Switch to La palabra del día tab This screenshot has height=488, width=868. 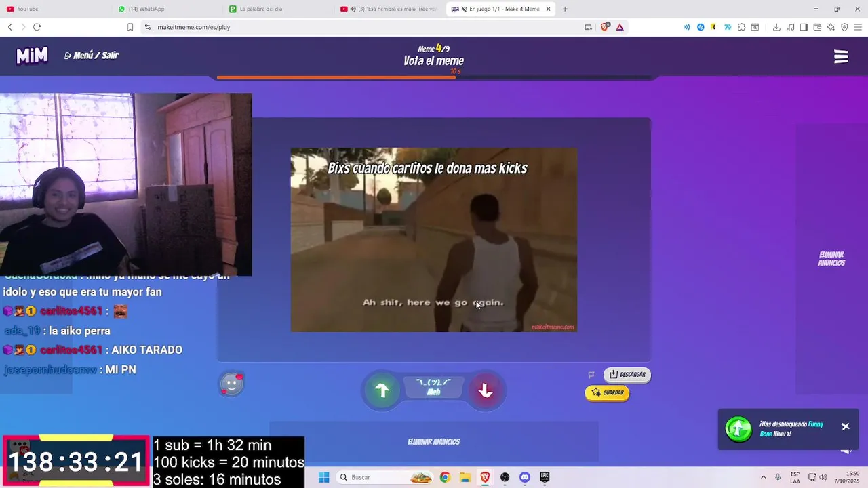[x=278, y=9]
